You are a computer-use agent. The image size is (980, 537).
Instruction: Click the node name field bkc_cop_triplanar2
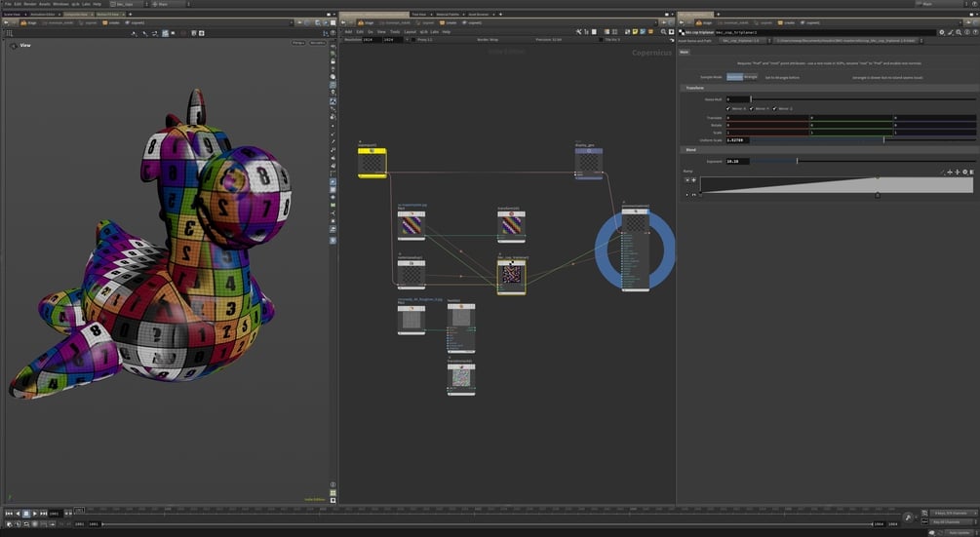(825, 32)
